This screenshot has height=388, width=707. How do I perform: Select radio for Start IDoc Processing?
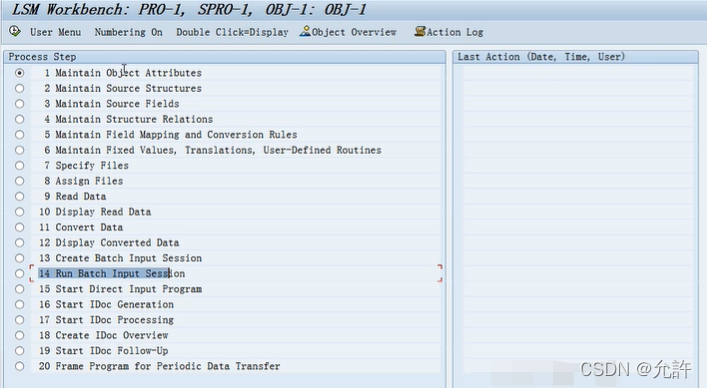[x=19, y=320]
